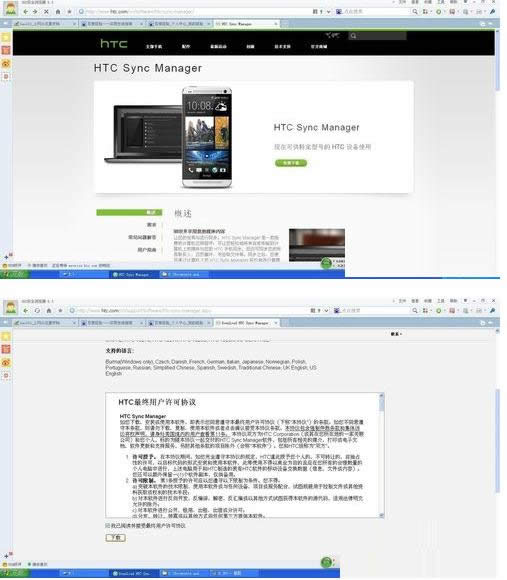Image resolution: width=507 pixels, height=580 pixels.
Task: Click user avatar icon in license agreement window
Action: [11, 307]
